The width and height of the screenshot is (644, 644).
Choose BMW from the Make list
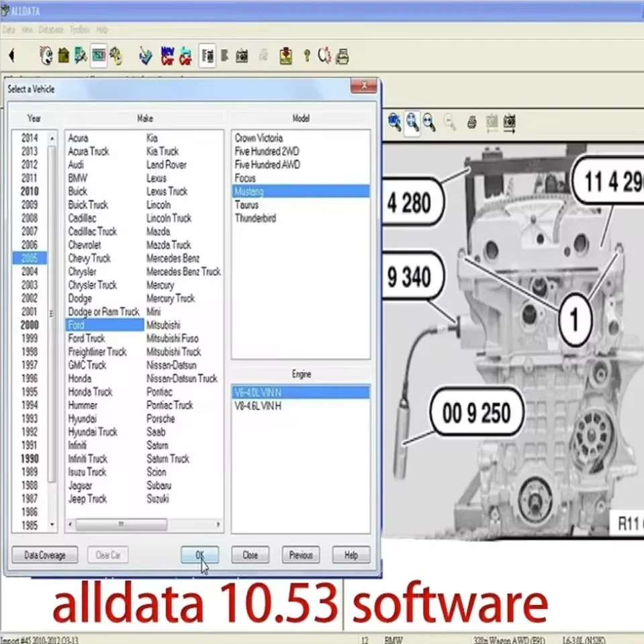77,178
